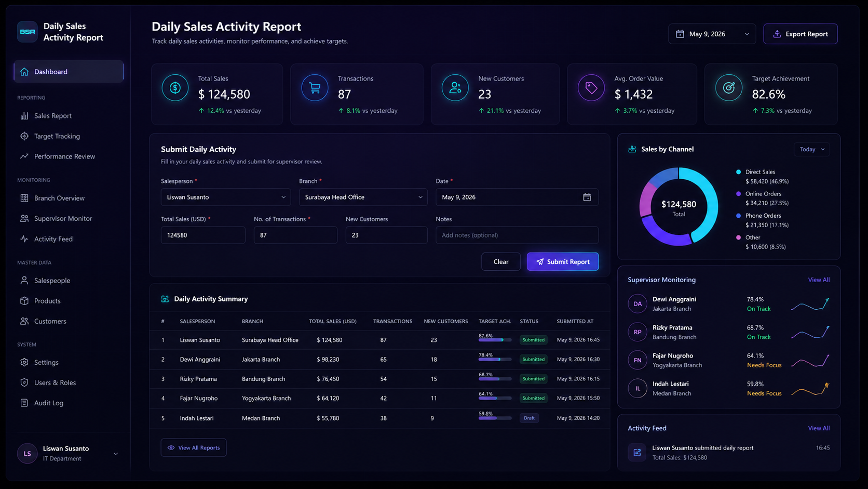Click Online Orders legend color dot
The image size is (868, 489).
[x=738, y=194]
